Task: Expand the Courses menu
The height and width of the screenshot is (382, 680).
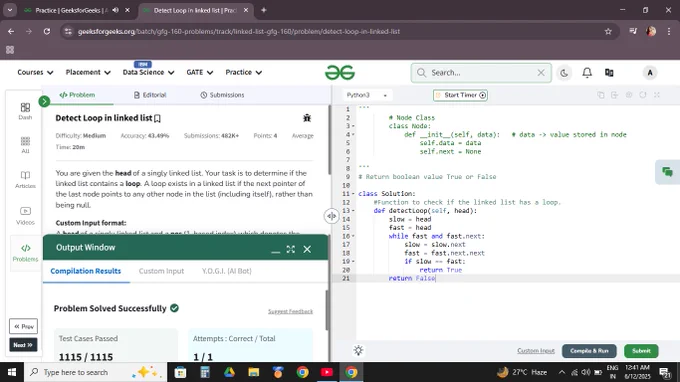Action: coord(35,72)
